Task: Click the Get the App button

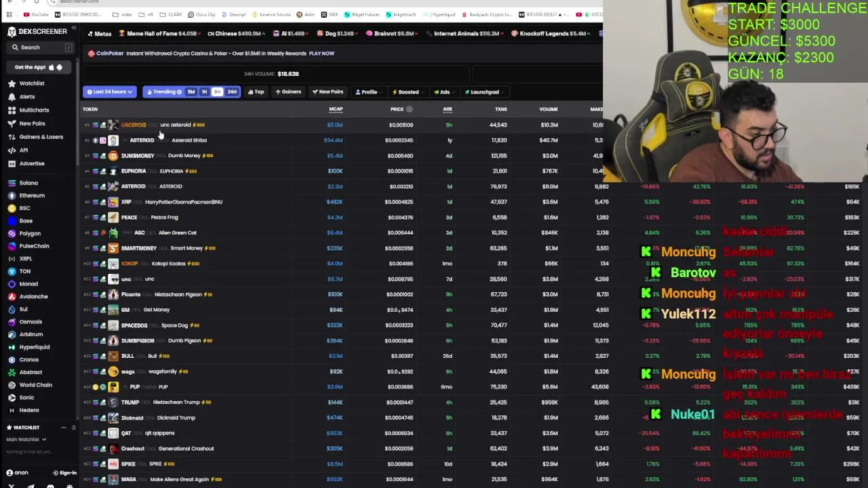Action: coord(39,67)
